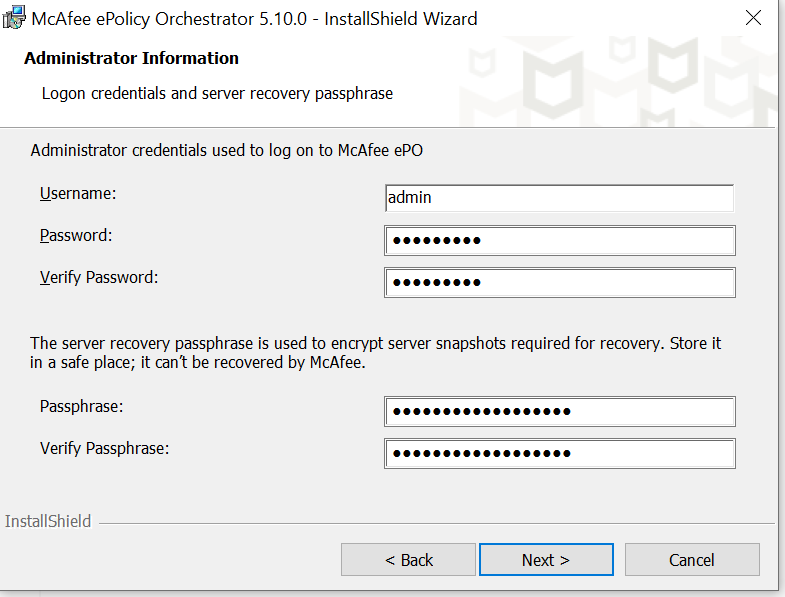Click the "Administrator Information" heading
Image resolution: width=785 pixels, height=597 pixels.
coord(131,58)
